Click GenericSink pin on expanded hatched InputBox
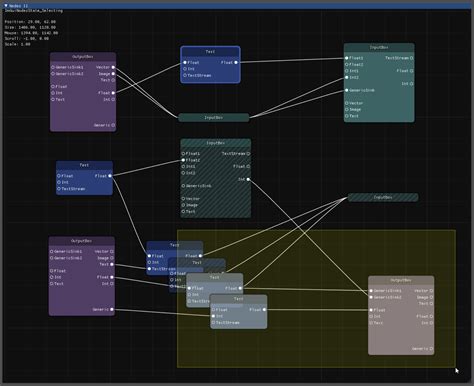Screen dimensions: 474x386 point(183,186)
